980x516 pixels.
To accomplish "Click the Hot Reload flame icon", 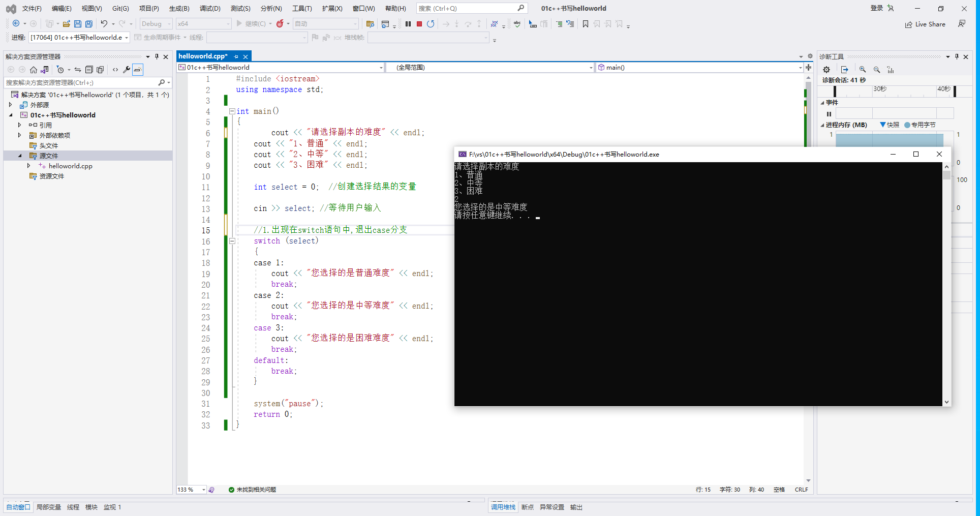I will 280,23.
